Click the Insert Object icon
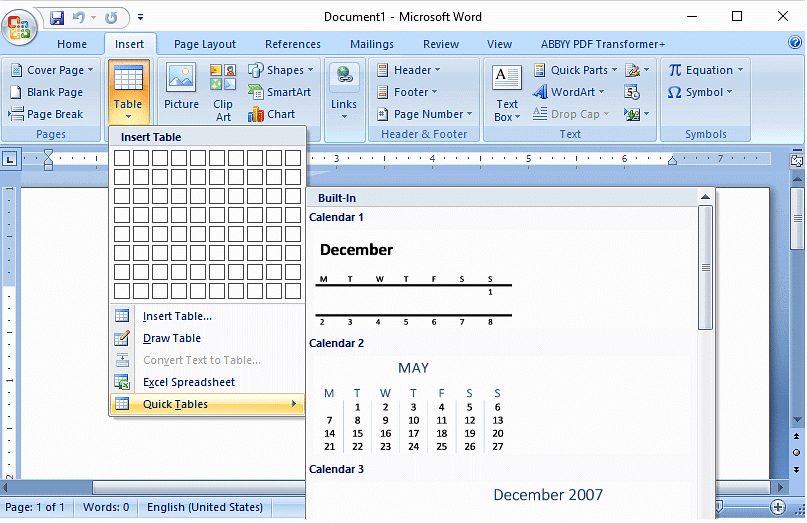807x523 pixels. (x=636, y=114)
